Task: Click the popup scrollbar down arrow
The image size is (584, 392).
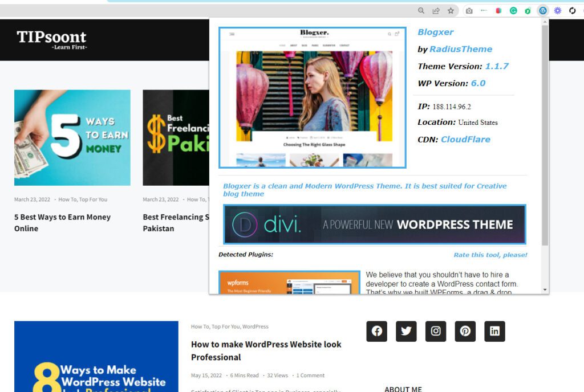Action: pyautogui.click(x=545, y=289)
